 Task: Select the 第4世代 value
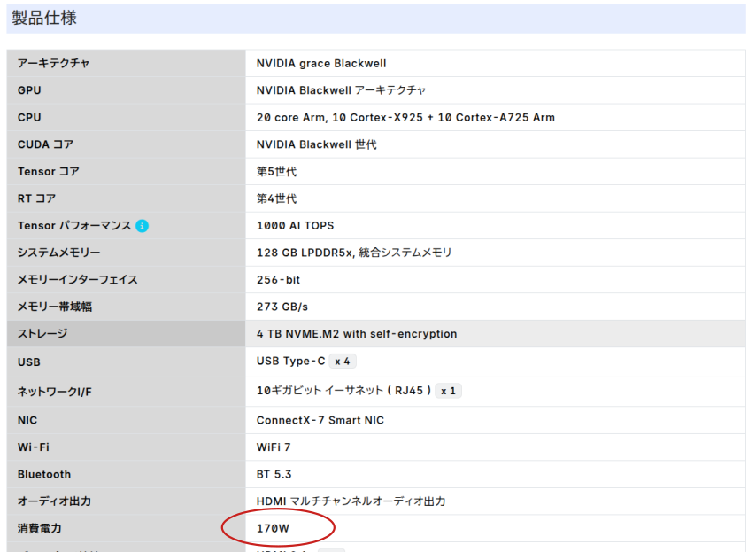click(276, 198)
